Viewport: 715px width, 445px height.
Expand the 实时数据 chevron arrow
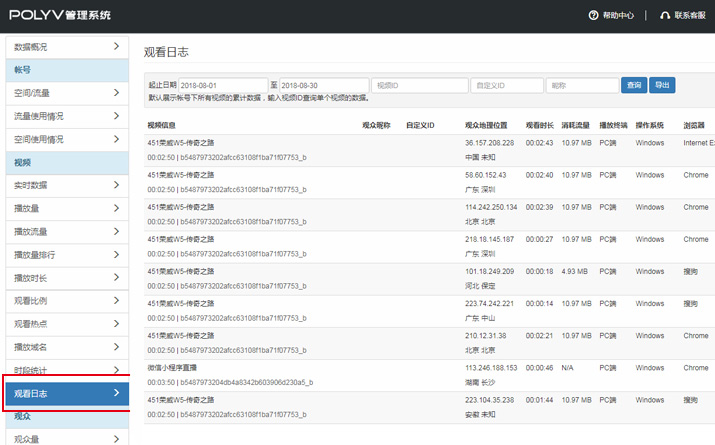[x=116, y=185]
